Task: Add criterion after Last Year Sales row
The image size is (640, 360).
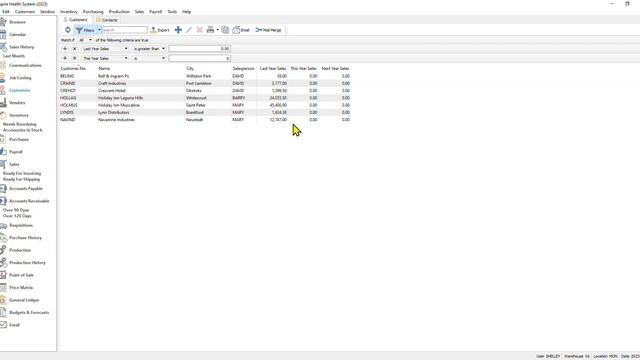Action: (65, 49)
